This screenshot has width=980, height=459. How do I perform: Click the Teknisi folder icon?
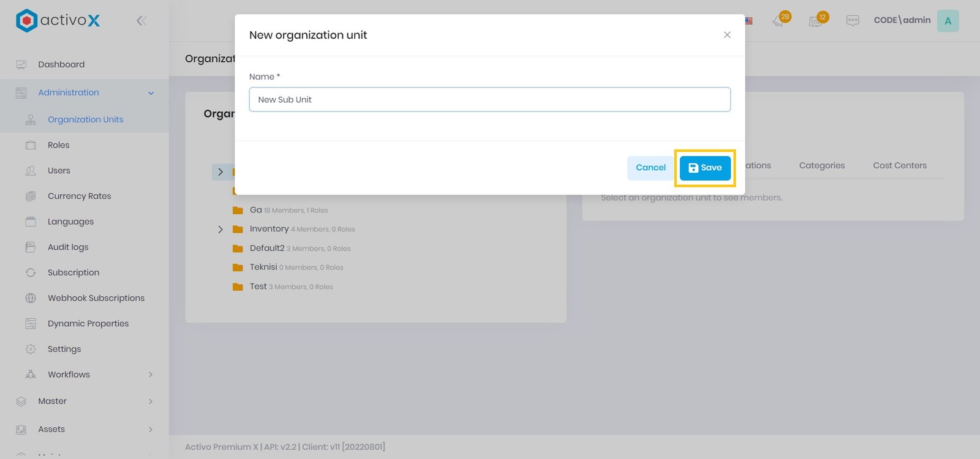click(x=238, y=267)
